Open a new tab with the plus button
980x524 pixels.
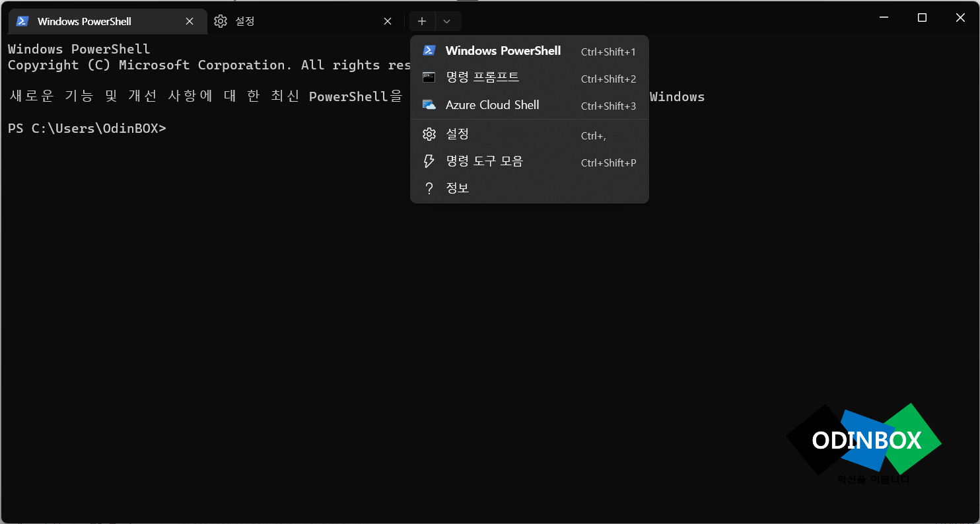422,21
